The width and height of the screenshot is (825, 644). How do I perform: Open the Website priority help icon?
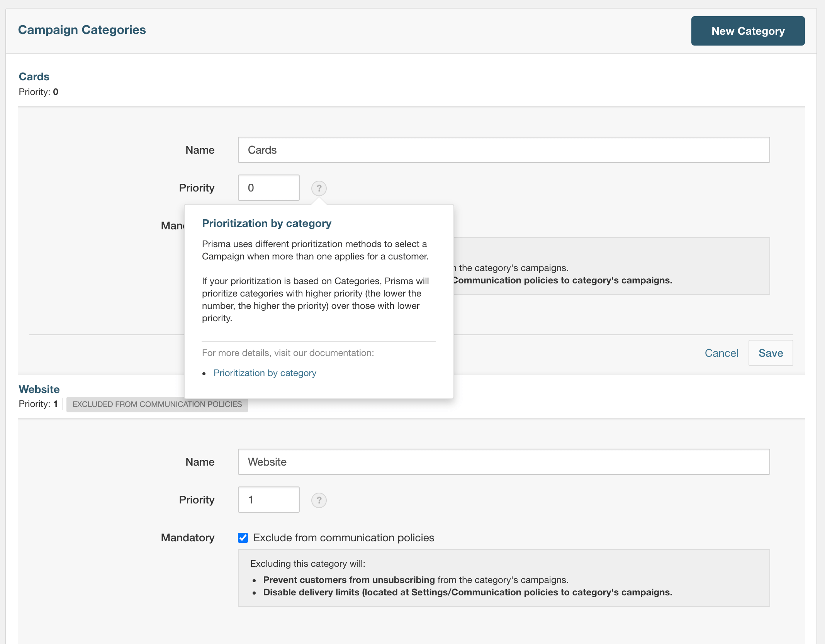[319, 500]
